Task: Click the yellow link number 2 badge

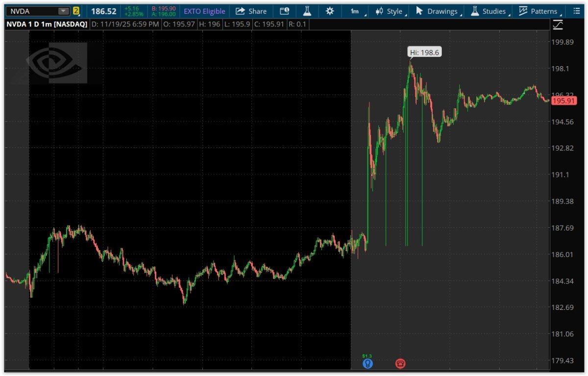Action: pos(76,11)
